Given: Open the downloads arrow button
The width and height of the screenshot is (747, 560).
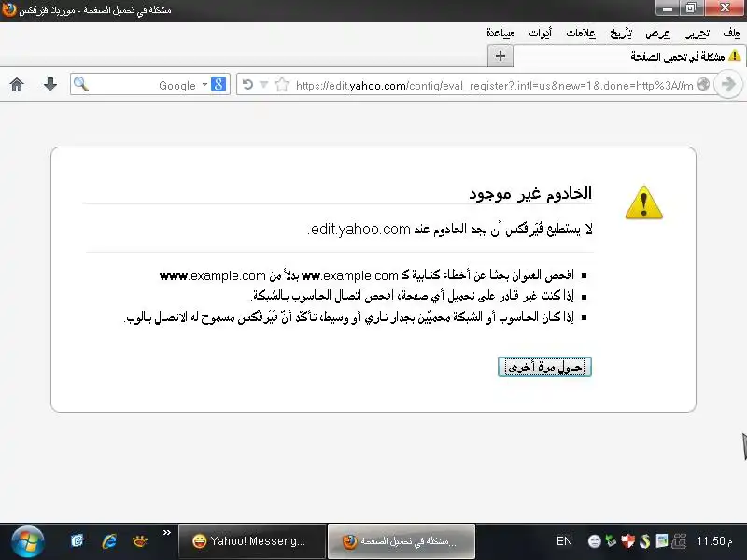Looking at the screenshot, I should click(50, 84).
